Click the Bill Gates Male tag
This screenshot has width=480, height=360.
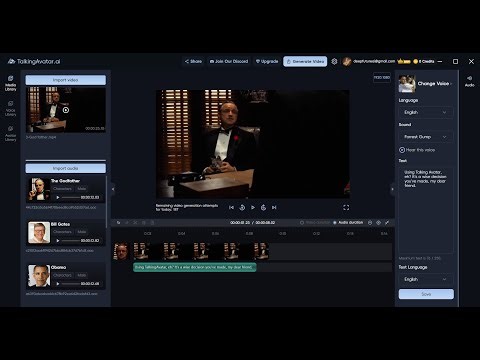[x=82, y=232]
